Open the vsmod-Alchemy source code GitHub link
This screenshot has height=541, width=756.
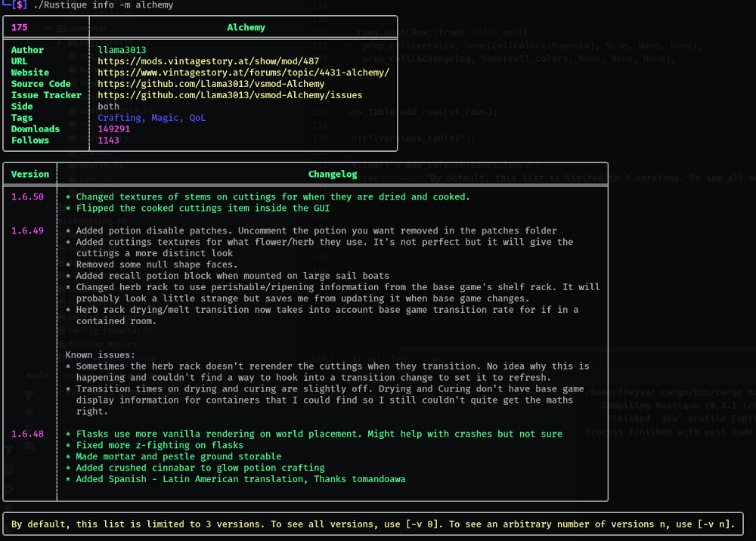[x=211, y=84]
